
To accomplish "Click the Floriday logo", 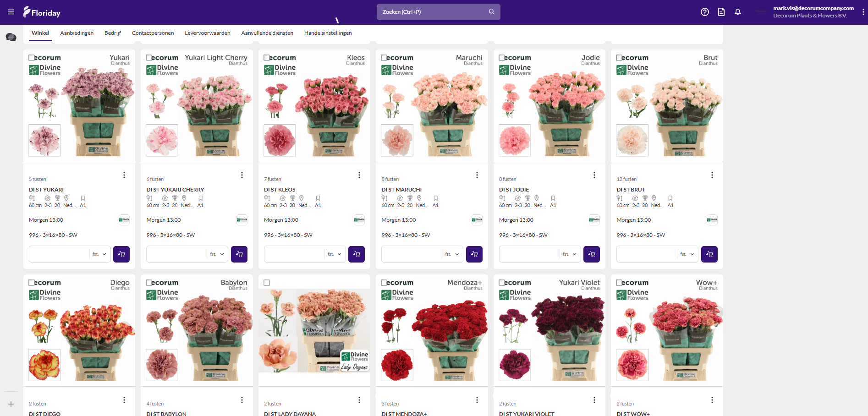I will [x=42, y=12].
